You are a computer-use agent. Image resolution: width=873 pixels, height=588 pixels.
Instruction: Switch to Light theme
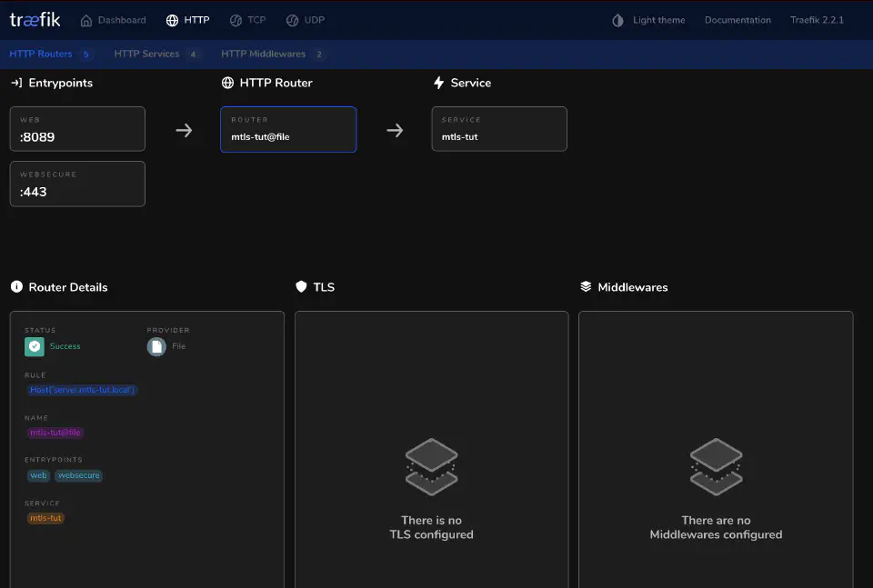(648, 21)
